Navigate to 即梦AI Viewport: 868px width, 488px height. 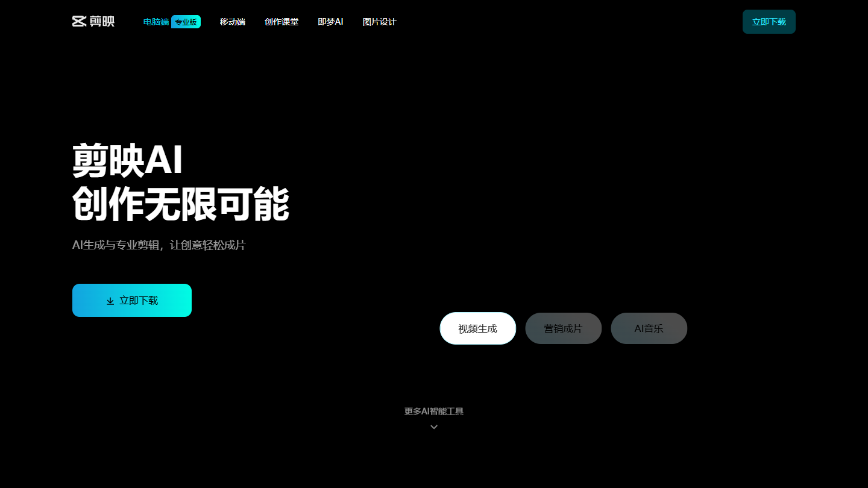pos(330,22)
